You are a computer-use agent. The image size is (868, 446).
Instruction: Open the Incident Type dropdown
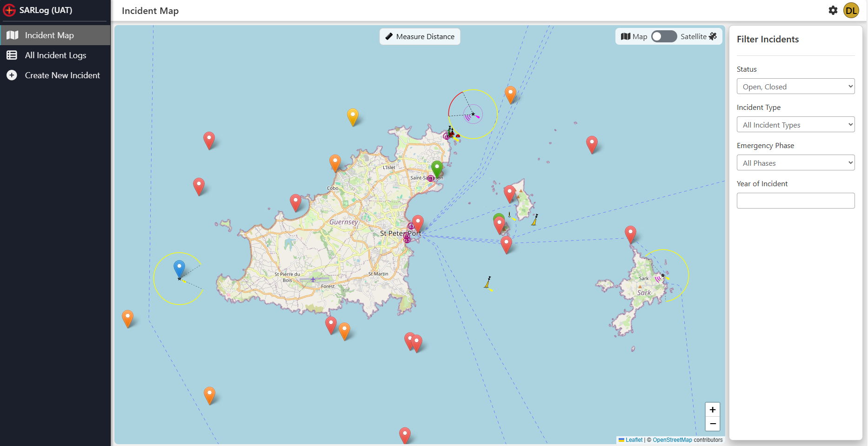point(795,125)
